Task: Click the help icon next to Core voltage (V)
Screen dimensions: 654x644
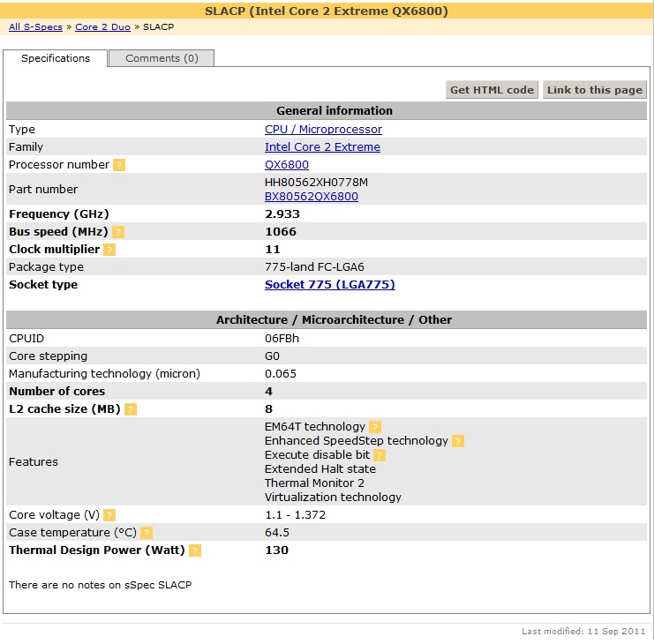Action: [x=109, y=515]
